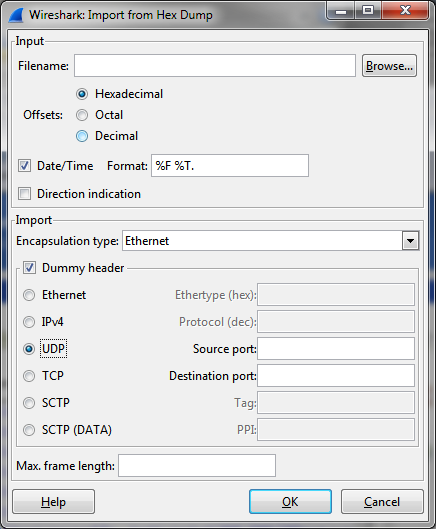Click the 'Max. frame length:' label

pos(65,466)
